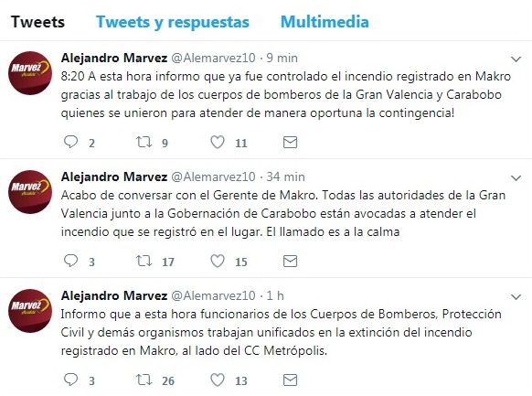Retweet the tweet with 17 retweets

click(x=144, y=261)
